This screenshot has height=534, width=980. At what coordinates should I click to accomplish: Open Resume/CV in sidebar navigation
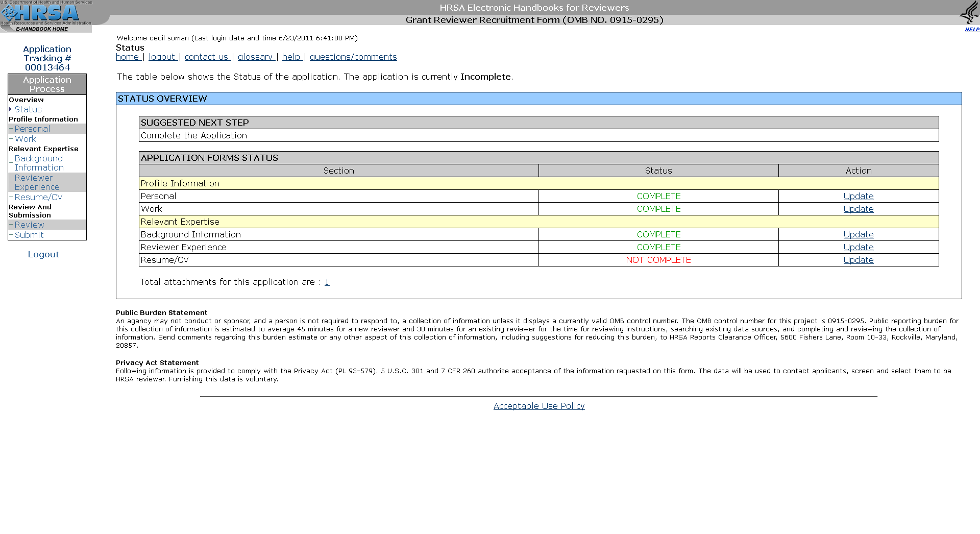[38, 197]
